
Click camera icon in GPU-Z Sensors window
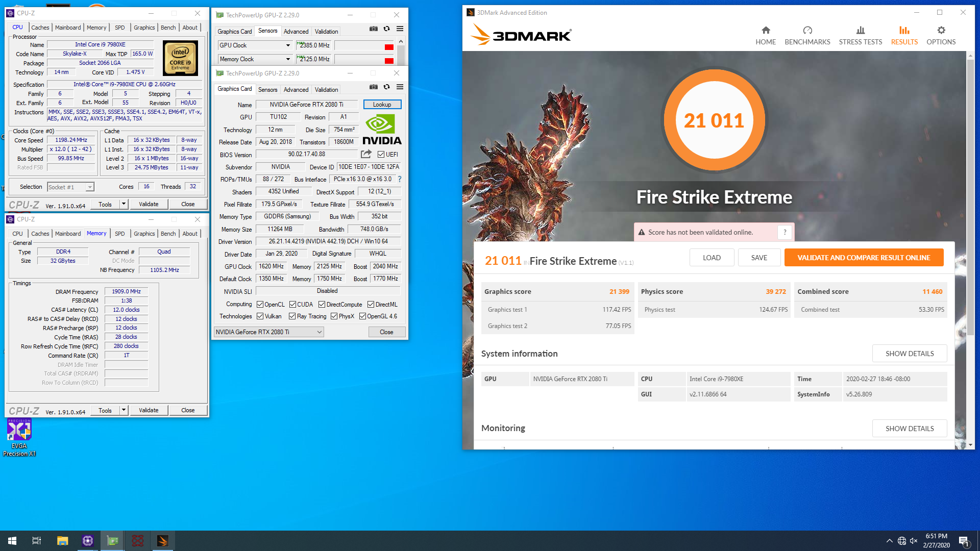[374, 29]
